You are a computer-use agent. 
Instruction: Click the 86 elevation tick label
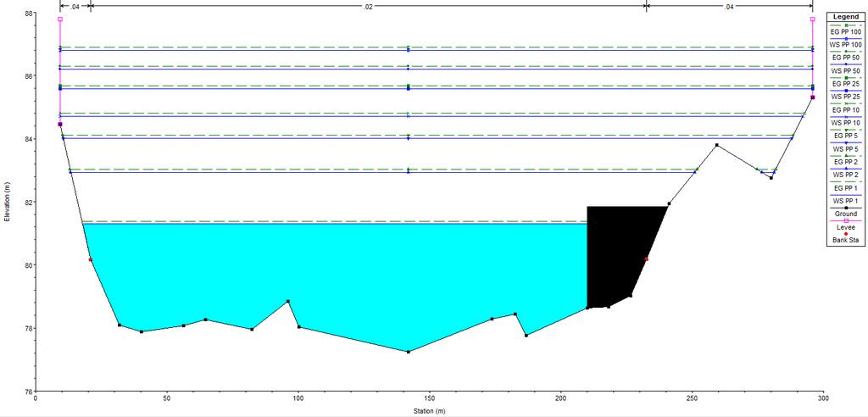[x=30, y=76]
